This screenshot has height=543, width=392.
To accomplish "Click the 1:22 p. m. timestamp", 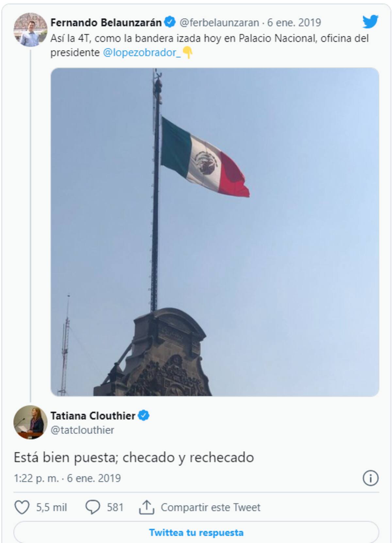I will click(36, 478).
